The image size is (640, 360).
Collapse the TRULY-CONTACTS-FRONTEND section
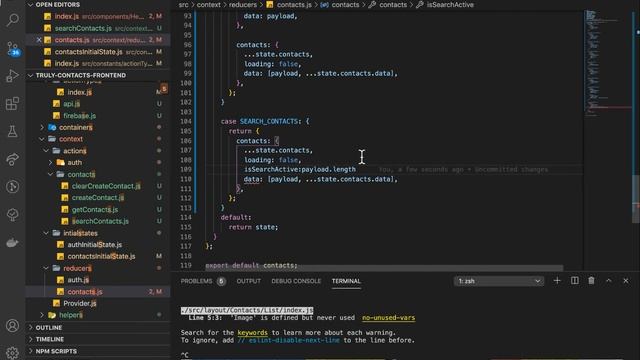(x=31, y=76)
